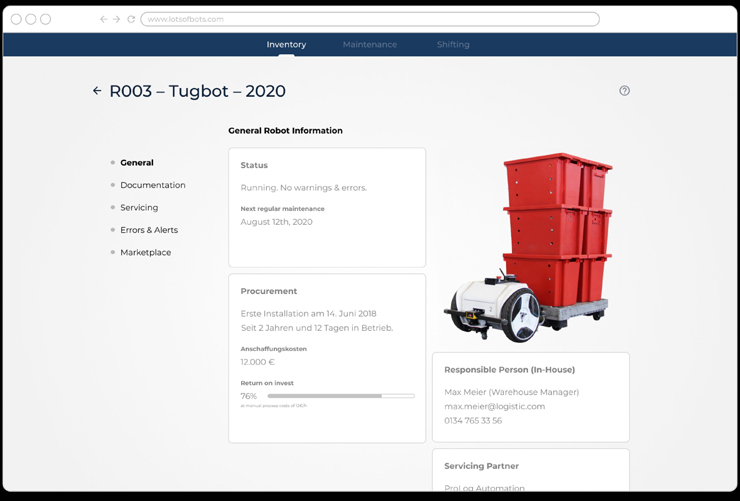Select General in the sidebar
Image resolution: width=740 pixels, height=501 pixels.
137,163
